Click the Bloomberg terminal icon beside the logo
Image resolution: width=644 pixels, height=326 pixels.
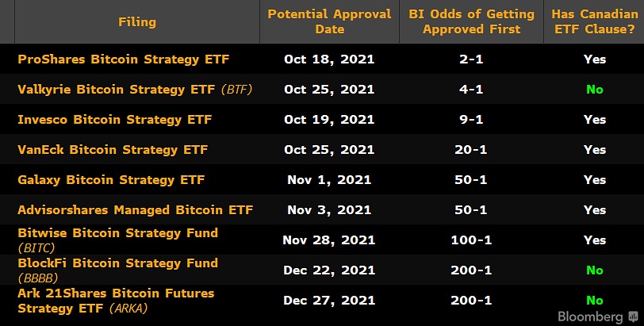(632, 316)
